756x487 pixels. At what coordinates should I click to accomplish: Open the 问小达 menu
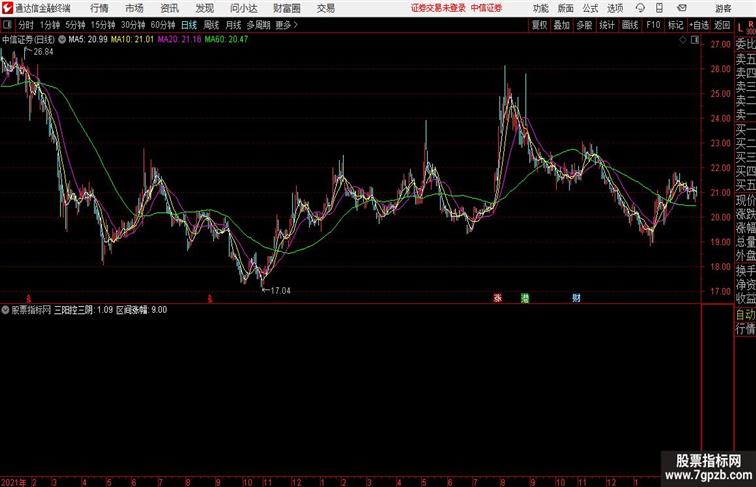pos(243,8)
